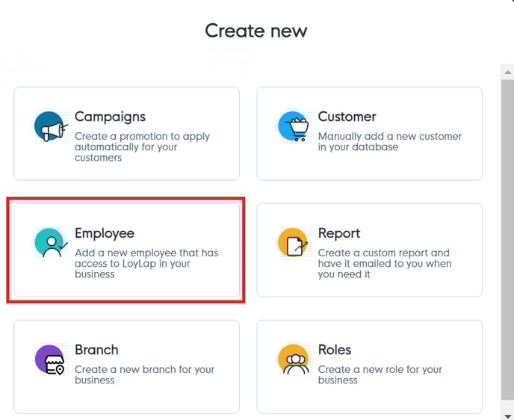514x420 pixels.
Task: Click 'Add a new employee' description
Action: click(x=146, y=263)
